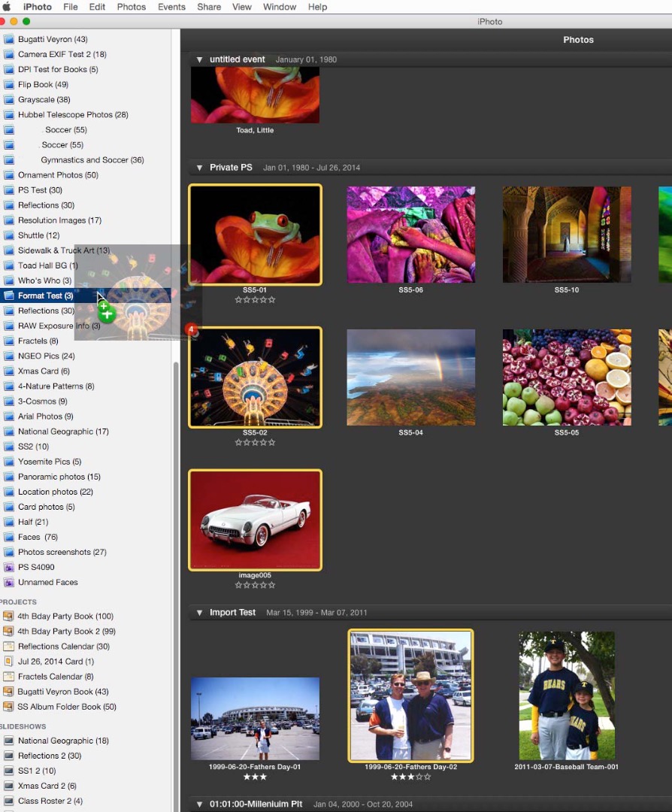Click the Bugatti Veyron album icon
Image resolution: width=672 pixels, height=812 pixels.
9,39
